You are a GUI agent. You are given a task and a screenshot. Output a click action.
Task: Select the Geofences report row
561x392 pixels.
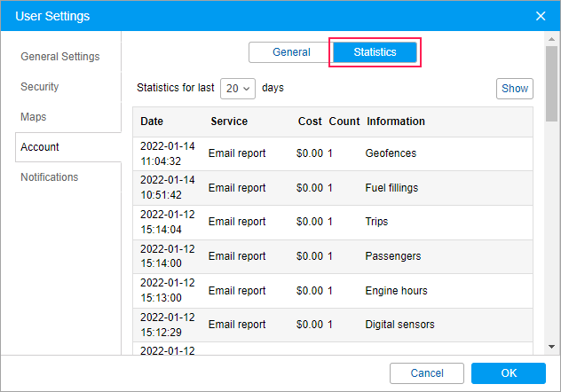click(391, 153)
